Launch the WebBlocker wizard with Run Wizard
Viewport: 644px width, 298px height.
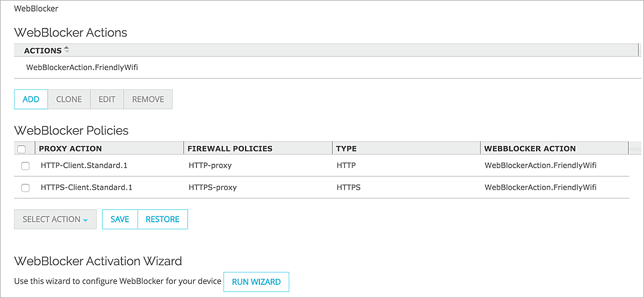click(256, 282)
